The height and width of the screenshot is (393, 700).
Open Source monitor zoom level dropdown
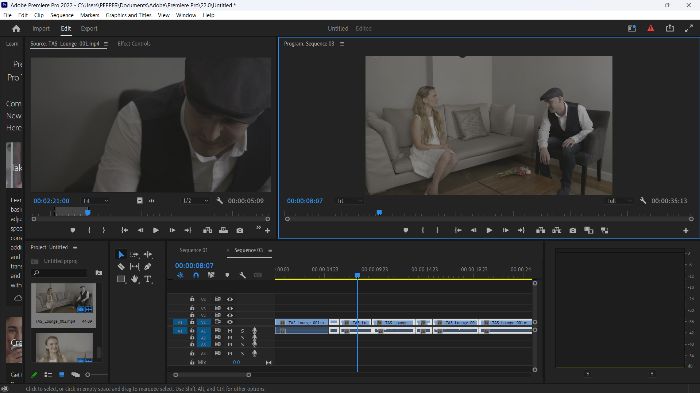(96, 201)
